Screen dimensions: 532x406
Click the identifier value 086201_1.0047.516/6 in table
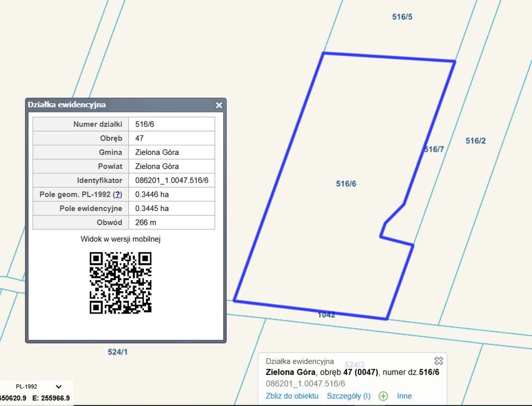point(172,181)
